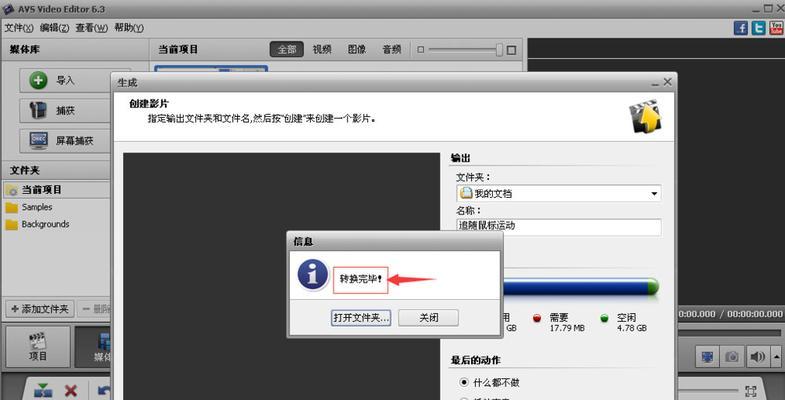785x400 pixels.
Task: Click the 名称 file name field
Action: click(558, 226)
